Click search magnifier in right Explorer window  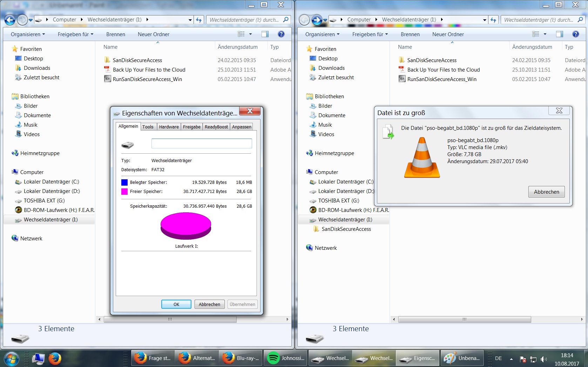click(x=580, y=20)
